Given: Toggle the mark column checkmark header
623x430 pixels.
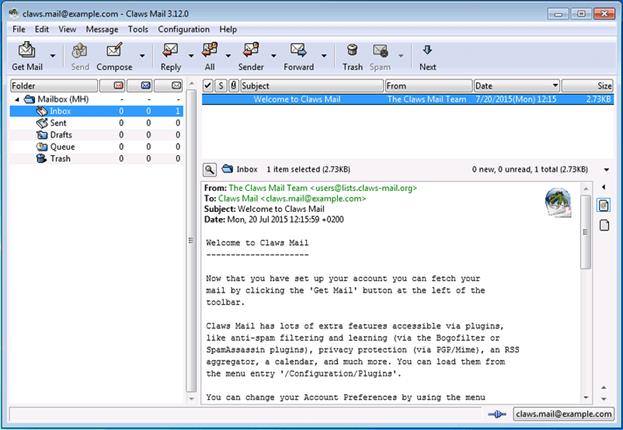Looking at the screenshot, I should 208,85.
